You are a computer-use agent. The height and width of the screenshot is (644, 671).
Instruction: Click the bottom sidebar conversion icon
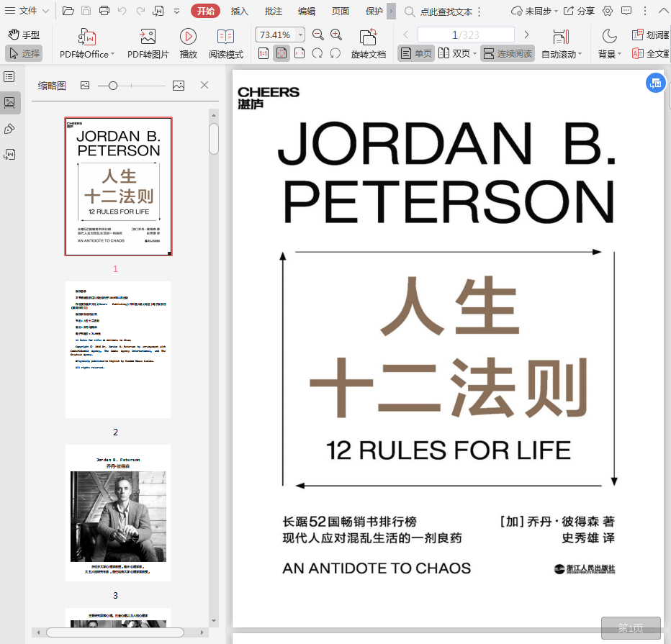9,155
